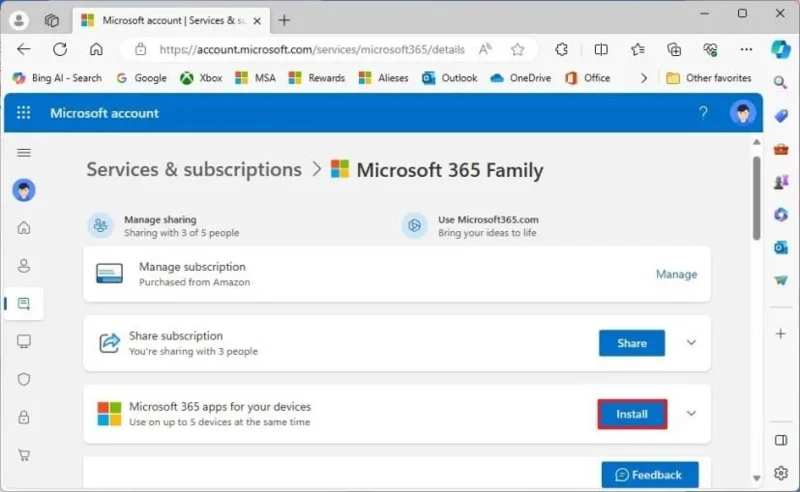The image size is (800, 492).
Task: Click the page vertical scrollbar thumb
Action: 756,198
